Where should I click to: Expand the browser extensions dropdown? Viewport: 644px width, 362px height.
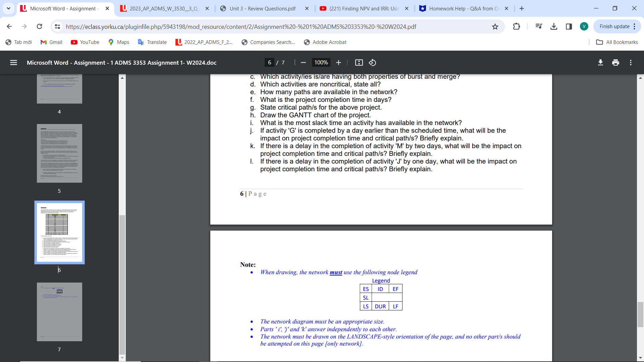(517, 26)
